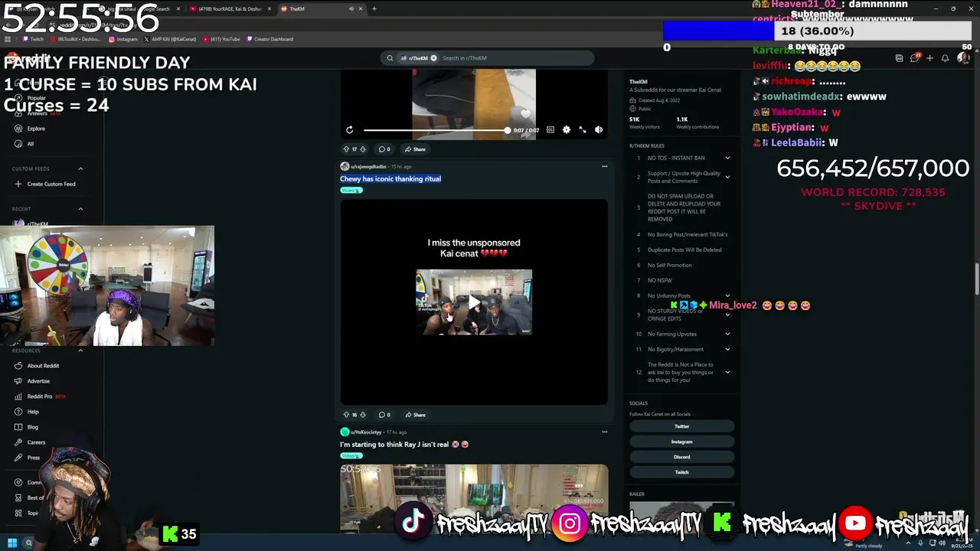Open post titled Chewy has iconic thanking ritual
Image resolution: width=980 pixels, height=551 pixels.
pyautogui.click(x=390, y=178)
